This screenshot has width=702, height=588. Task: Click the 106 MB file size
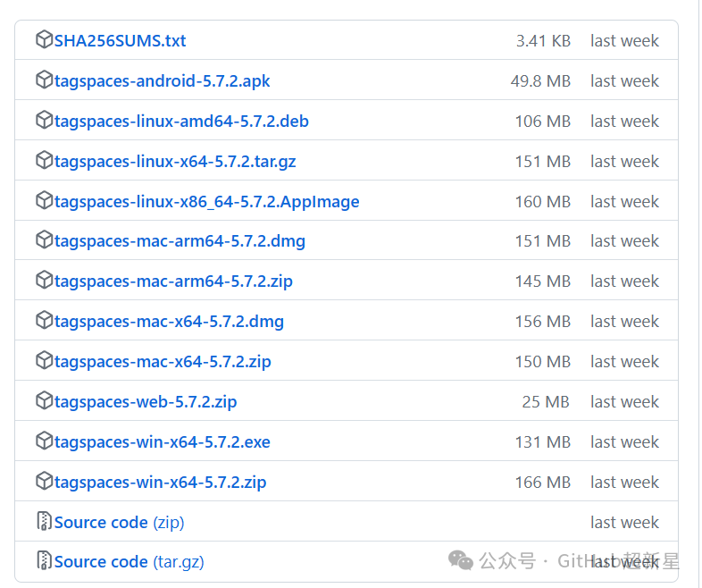point(543,122)
